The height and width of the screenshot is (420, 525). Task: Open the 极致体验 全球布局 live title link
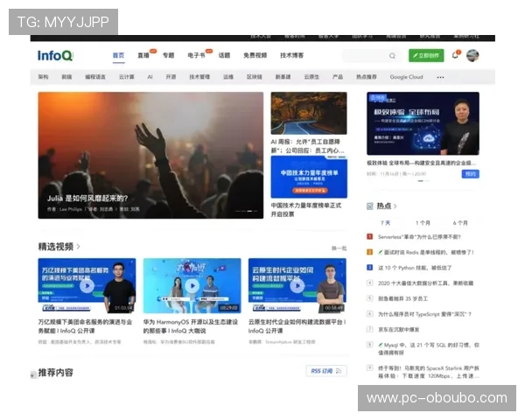coord(421,163)
